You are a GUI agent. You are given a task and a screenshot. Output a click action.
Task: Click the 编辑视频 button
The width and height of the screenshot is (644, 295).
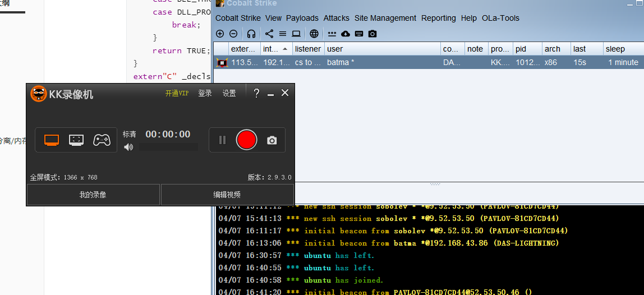pyautogui.click(x=227, y=195)
